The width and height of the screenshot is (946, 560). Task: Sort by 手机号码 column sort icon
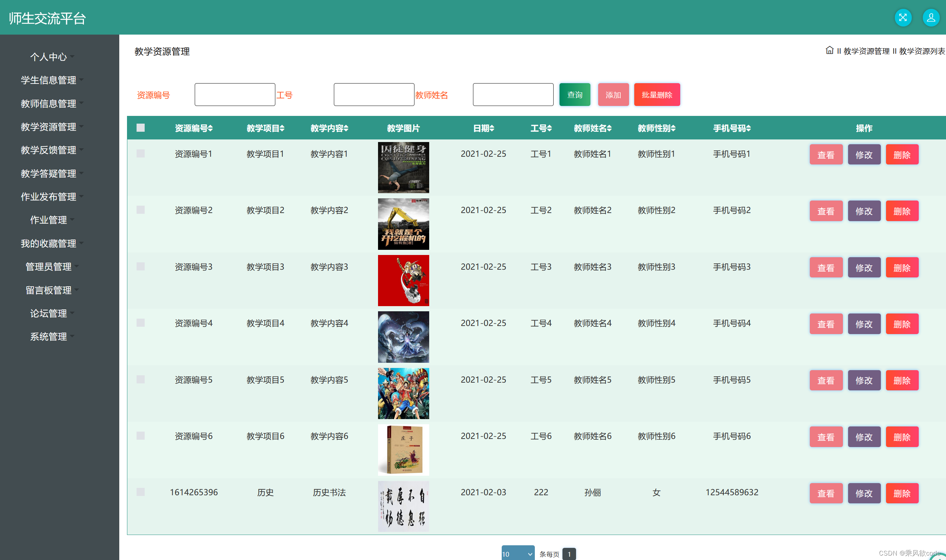coord(749,128)
